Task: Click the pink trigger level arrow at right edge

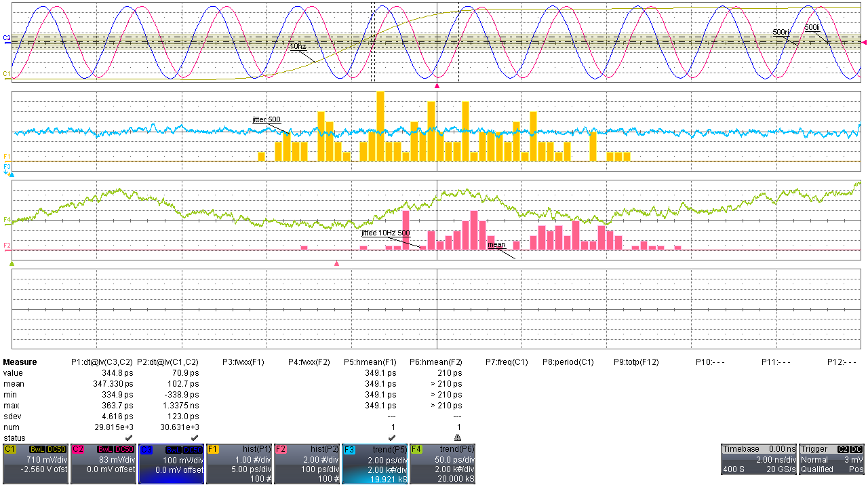Action: coord(864,43)
